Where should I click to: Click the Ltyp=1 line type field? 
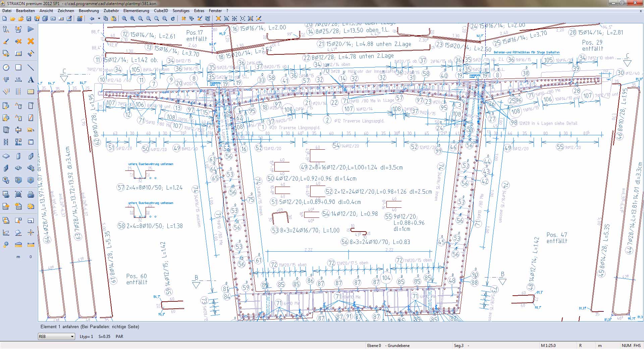[87, 336]
